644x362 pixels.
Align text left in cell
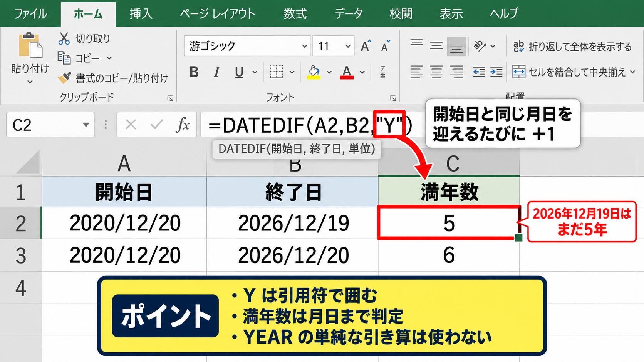[x=416, y=72]
